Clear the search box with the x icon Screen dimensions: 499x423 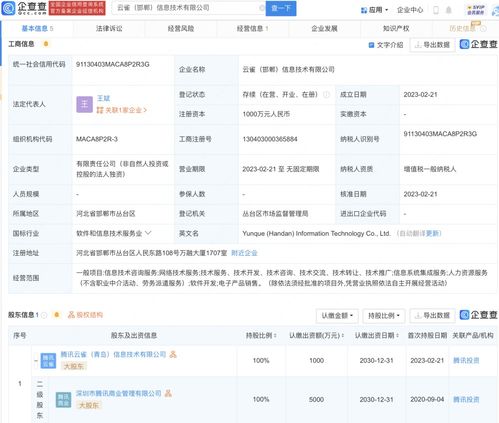click(x=262, y=8)
